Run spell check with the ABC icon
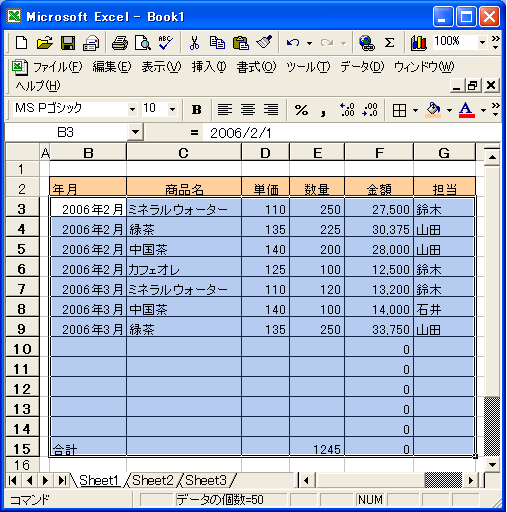507x512 pixels. click(165, 43)
